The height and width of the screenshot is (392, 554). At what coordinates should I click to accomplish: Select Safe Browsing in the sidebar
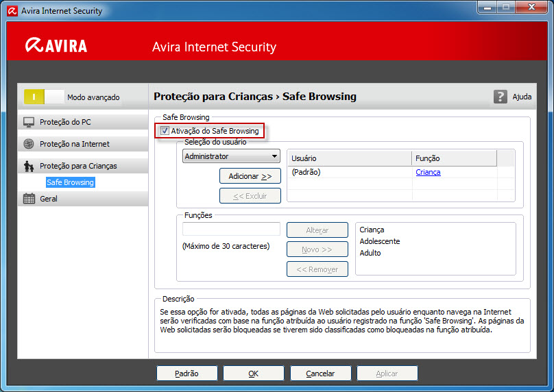point(71,182)
